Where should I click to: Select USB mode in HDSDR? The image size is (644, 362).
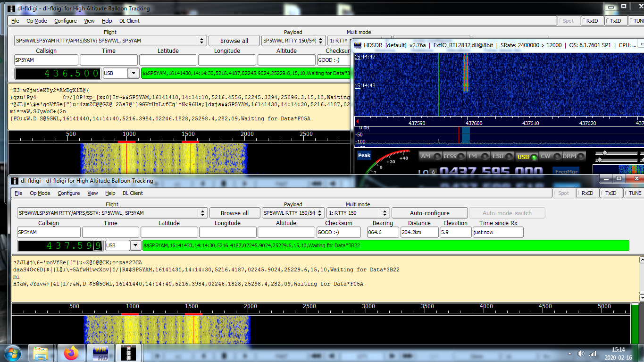[x=527, y=157]
